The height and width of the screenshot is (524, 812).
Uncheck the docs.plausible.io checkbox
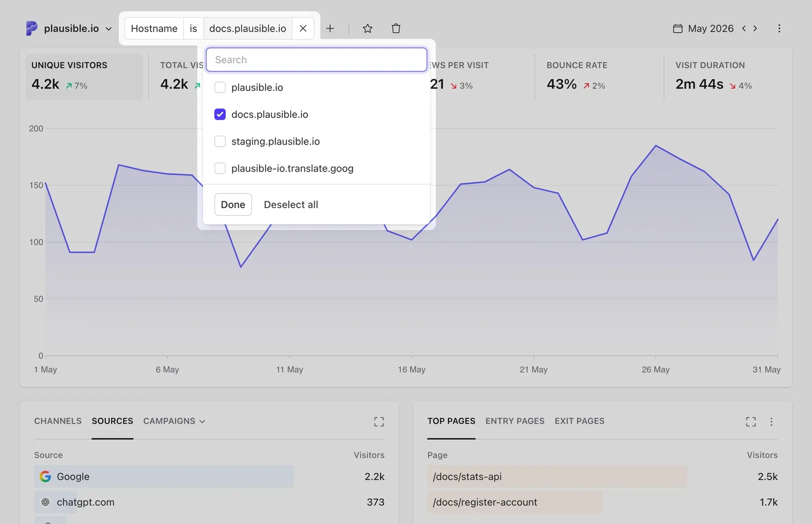(220, 114)
